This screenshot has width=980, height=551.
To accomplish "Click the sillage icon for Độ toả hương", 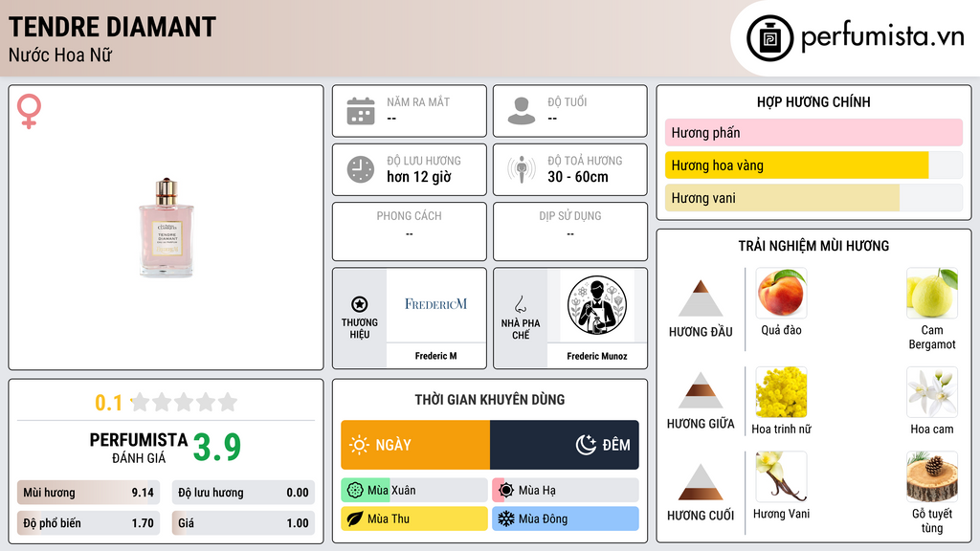I will (522, 169).
